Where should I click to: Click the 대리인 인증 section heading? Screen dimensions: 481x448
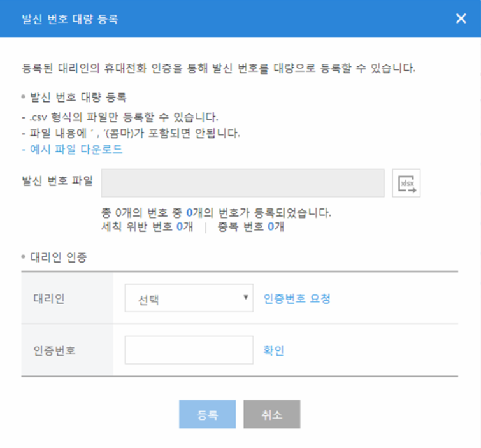click(58, 257)
